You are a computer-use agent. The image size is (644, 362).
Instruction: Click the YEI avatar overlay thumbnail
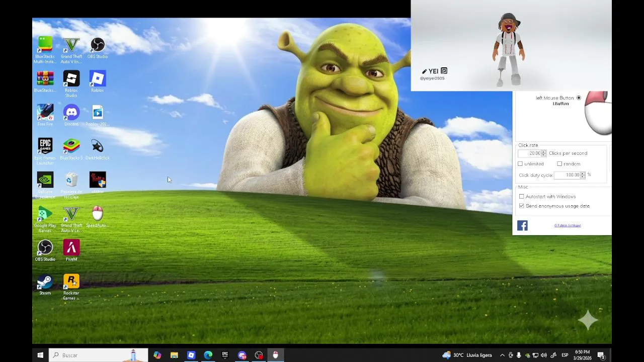(x=511, y=45)
